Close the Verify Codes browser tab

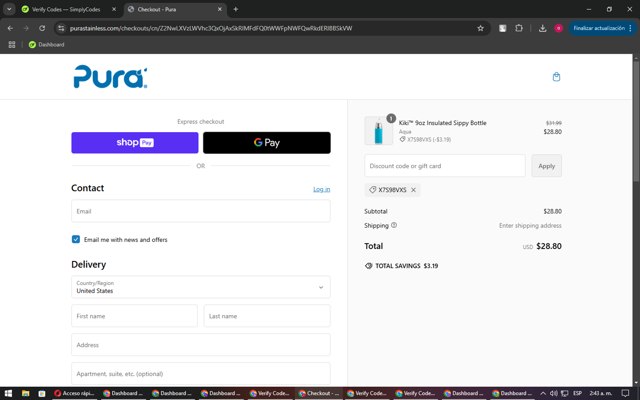coord(114,9)
